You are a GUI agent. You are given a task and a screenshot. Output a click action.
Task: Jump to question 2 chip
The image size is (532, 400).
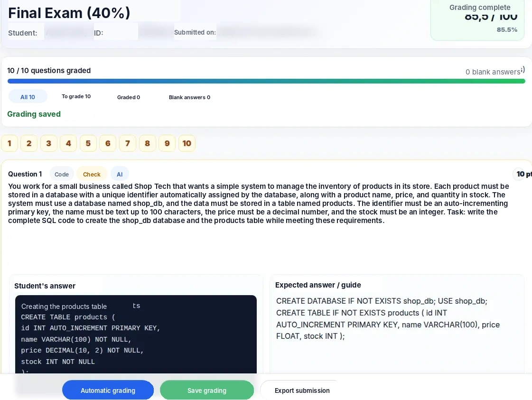(29, 143)
